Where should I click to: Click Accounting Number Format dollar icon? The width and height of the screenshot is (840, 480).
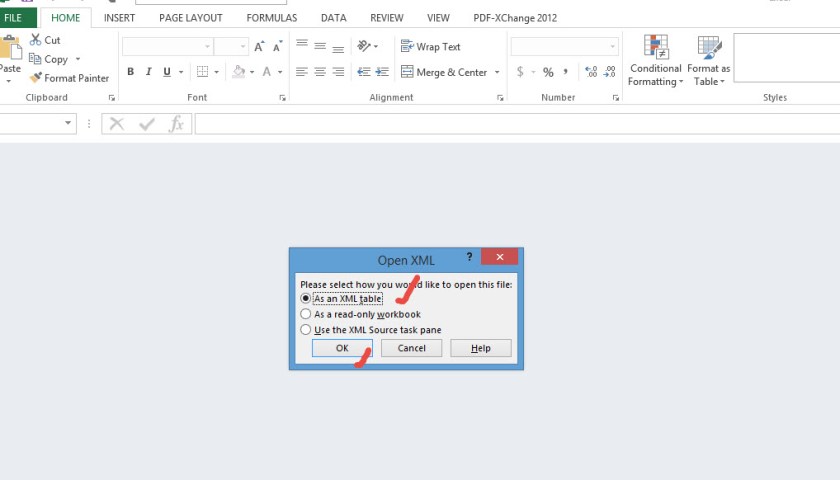[520, 72]
